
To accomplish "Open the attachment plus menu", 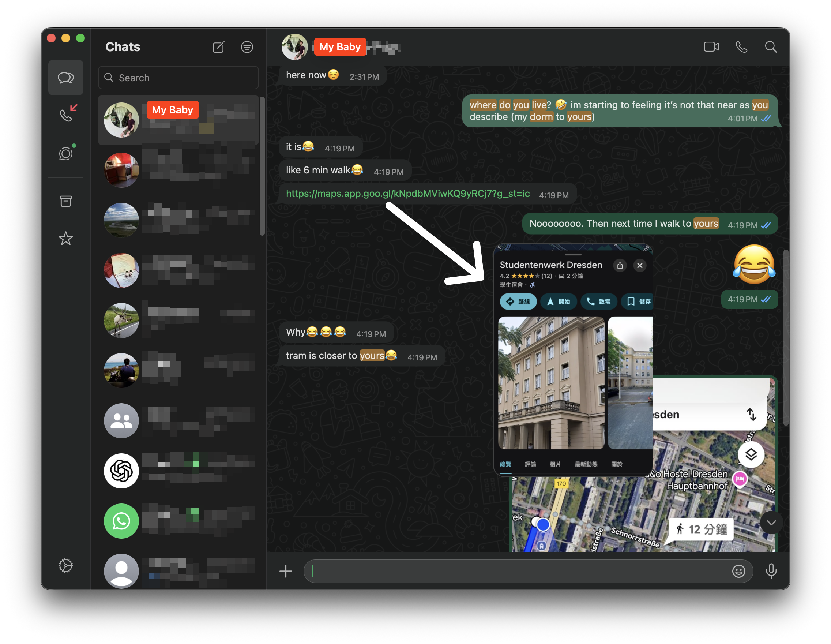I will 286,571.
